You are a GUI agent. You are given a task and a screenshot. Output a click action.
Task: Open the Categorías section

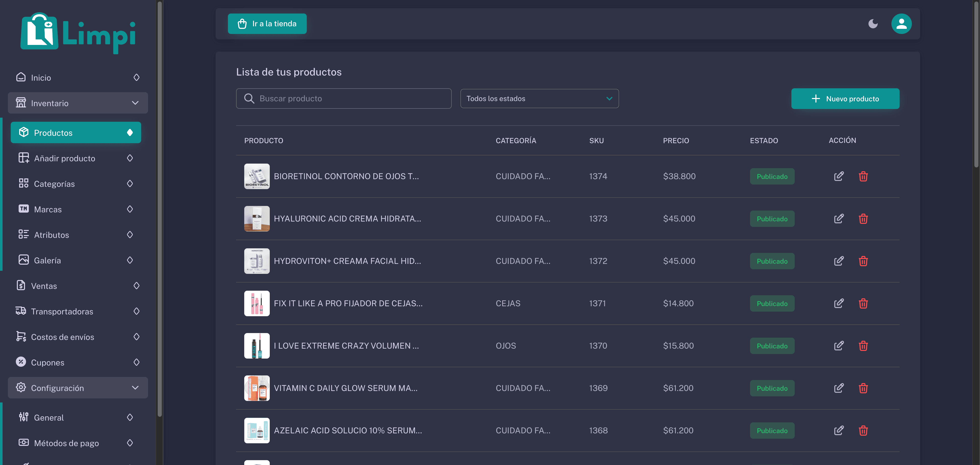click(x=76, y=183)
